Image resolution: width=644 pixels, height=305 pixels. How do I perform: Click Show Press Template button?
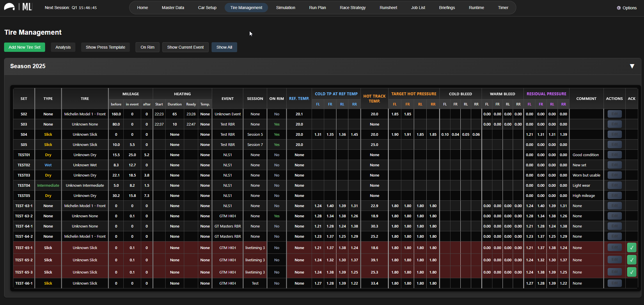tap(105, 47)
